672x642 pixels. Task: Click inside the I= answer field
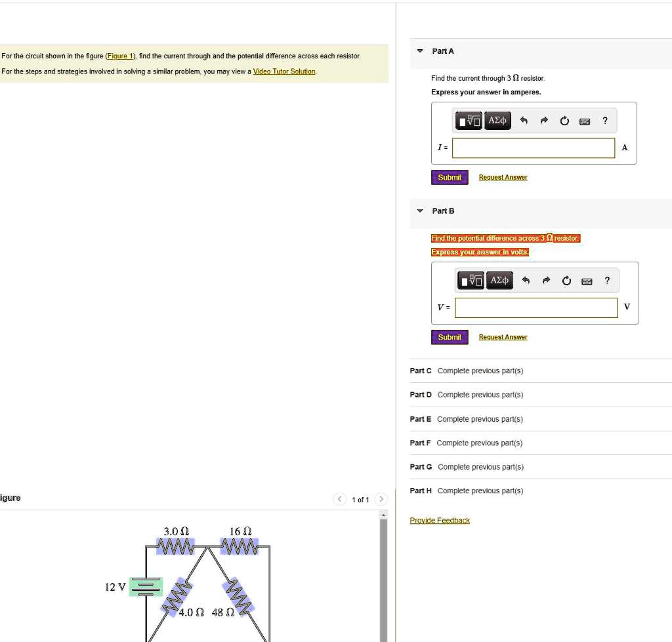pyautogui.click(x=533, y=148)
